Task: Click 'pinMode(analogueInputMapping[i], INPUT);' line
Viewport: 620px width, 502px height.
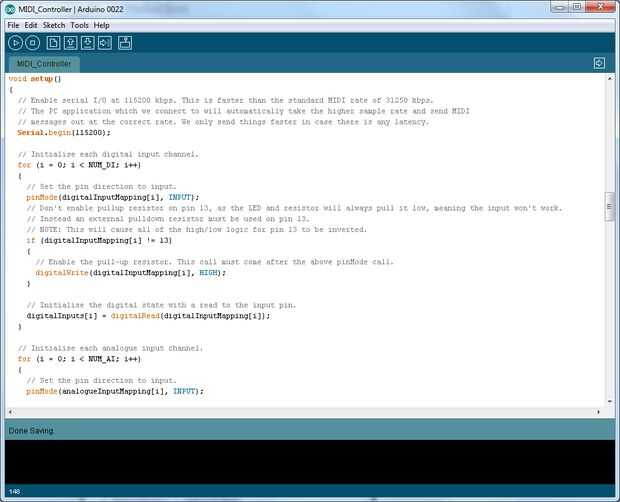Action: [115, 391]
